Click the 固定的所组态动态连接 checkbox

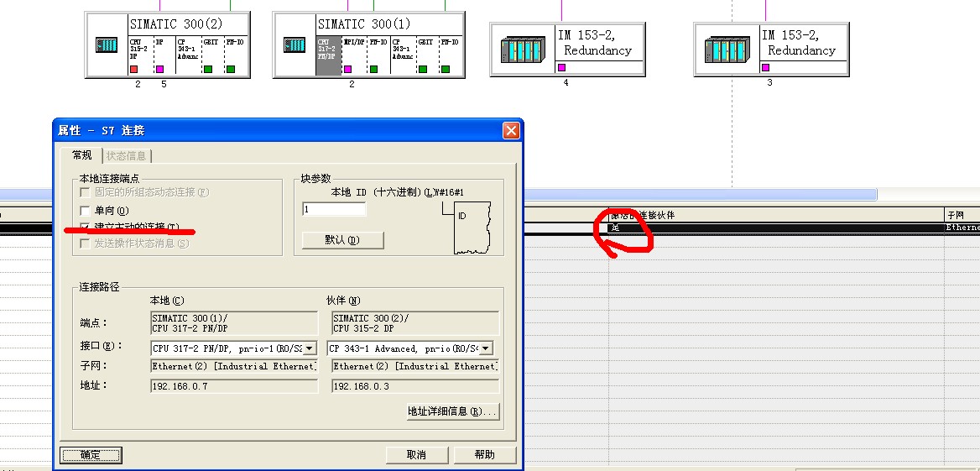(x=85, y=192)
